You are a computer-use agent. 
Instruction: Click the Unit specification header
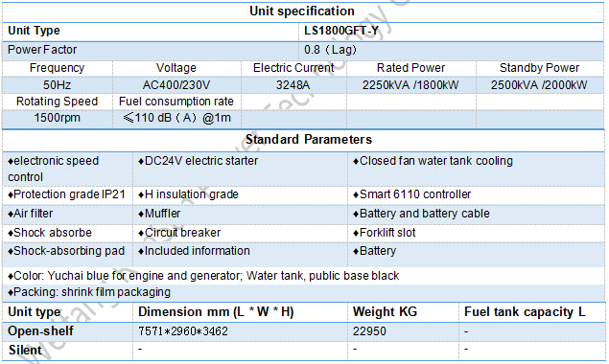(302, 11)
